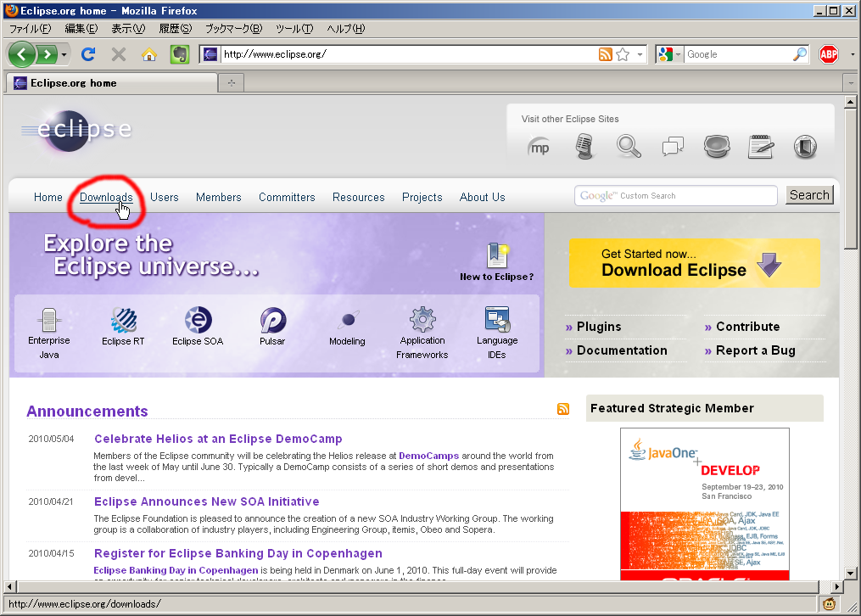This screenshot has width=861, height=616.
Task: Open the 履歴(S) menu
Action: tap(176, 29)
